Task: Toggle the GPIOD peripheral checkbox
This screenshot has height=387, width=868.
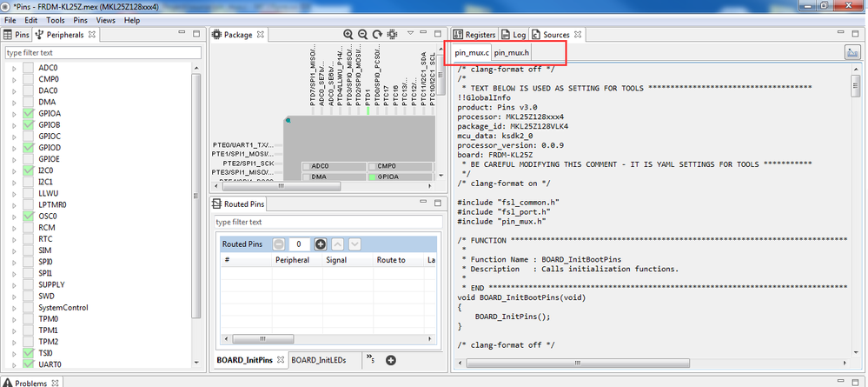Action: pyautogui.click(x=28, y=148)
